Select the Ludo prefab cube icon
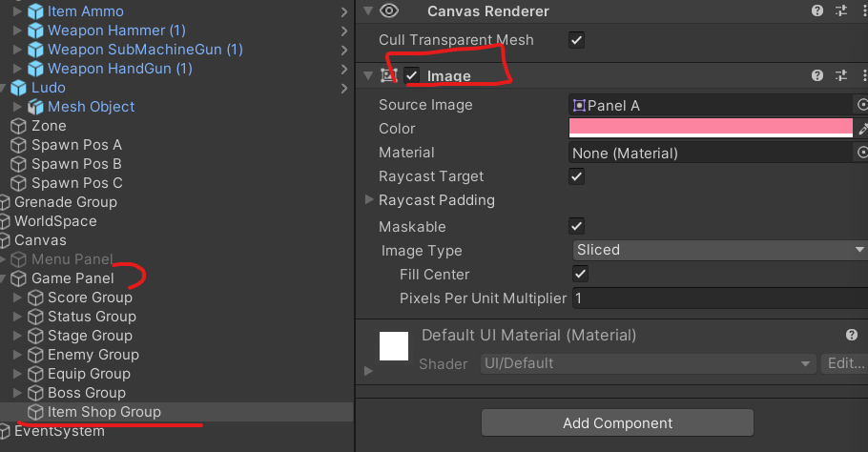Viewport: 868px width, 452px height. 19,88
